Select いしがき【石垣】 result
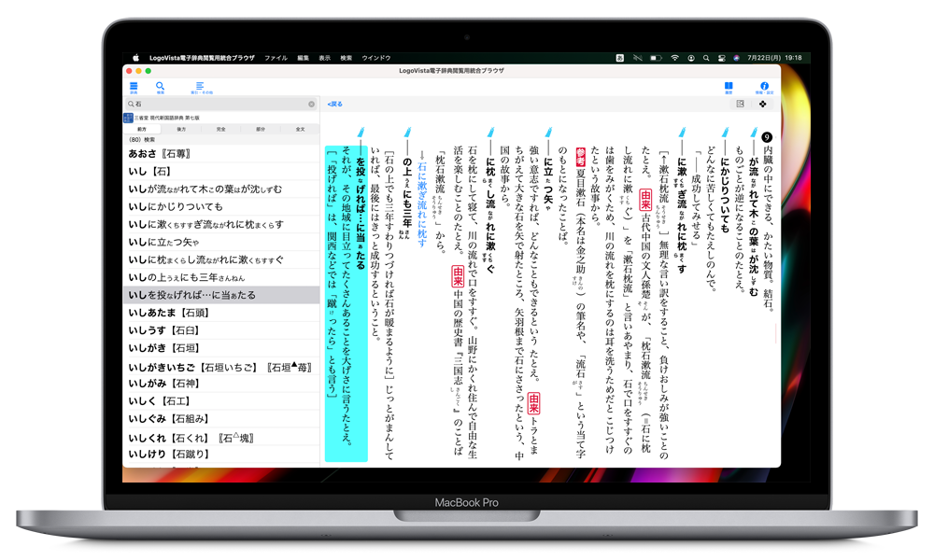Screen dimensions: 934x560 tap(221, 348)
